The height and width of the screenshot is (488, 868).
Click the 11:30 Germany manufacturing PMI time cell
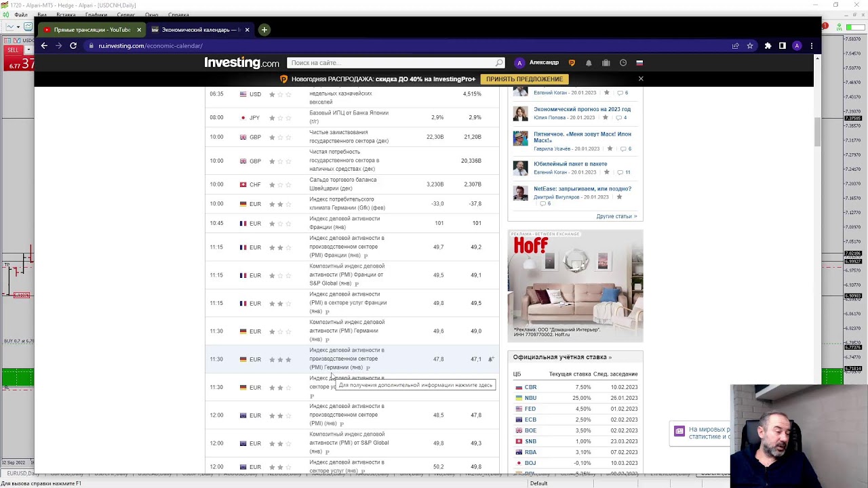[x=216, y=359]
